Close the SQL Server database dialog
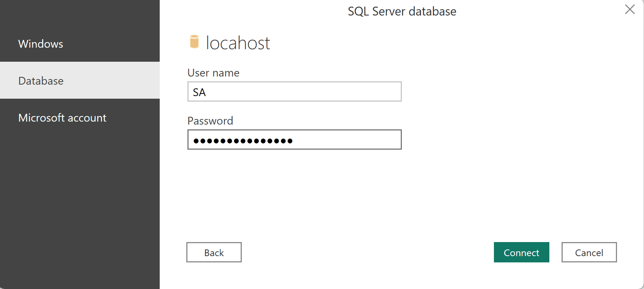This screenshot has width=644, height=289. pos(630,10)
